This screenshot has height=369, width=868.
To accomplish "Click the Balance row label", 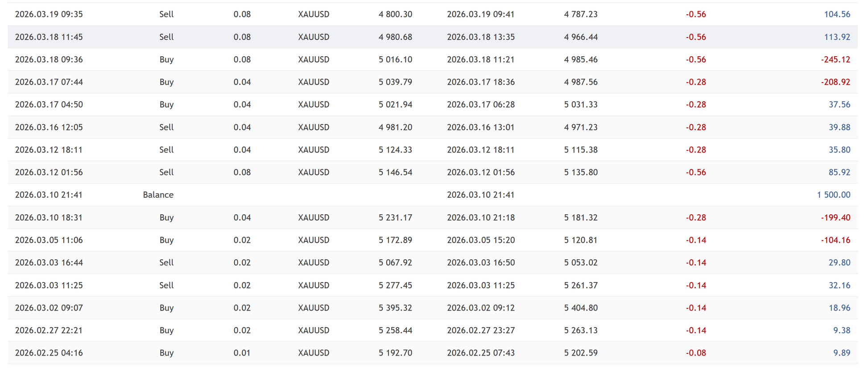I will pyautogui.click(x=158, y=195).
